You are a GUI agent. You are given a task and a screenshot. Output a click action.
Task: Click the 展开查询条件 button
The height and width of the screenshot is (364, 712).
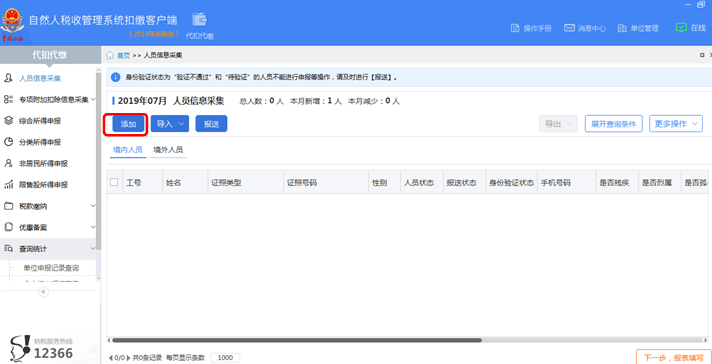[613, 124]
